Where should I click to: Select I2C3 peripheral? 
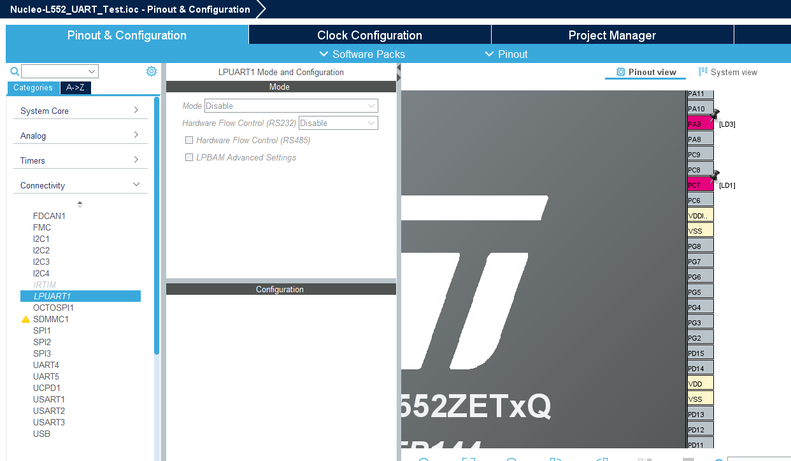(x=41, y=262)
